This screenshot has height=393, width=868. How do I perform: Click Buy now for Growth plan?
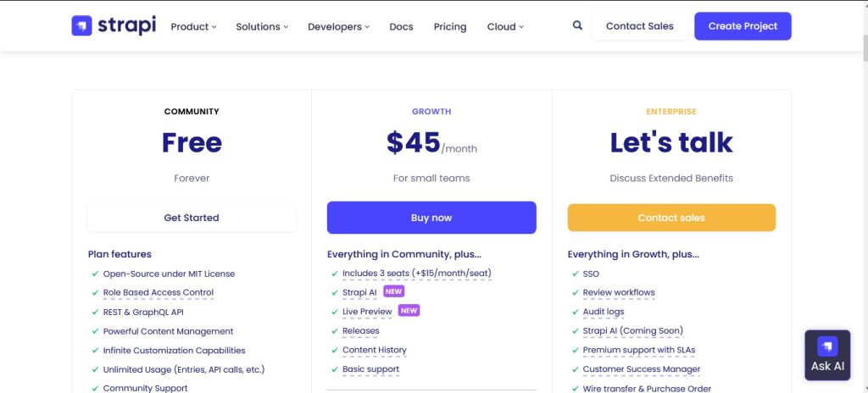431,218
